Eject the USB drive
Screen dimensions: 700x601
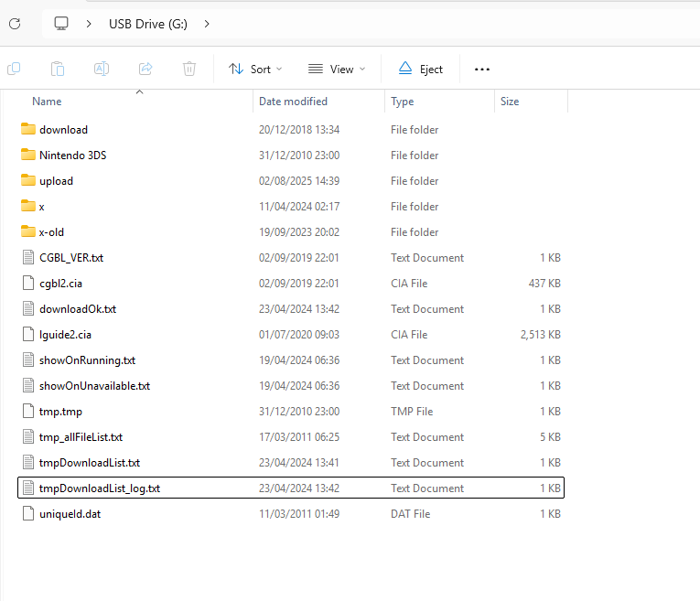(x=421, y=69)
